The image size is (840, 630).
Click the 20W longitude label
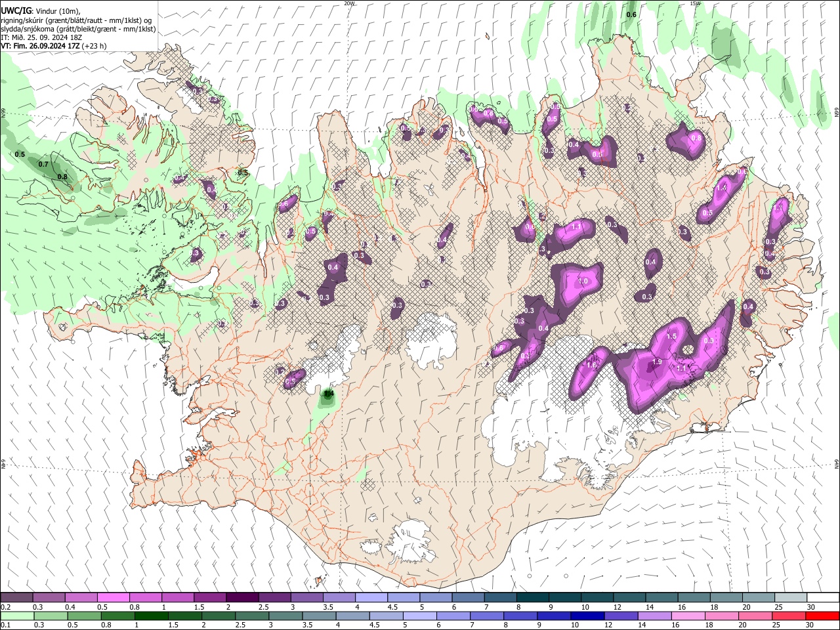pos(349,3)
